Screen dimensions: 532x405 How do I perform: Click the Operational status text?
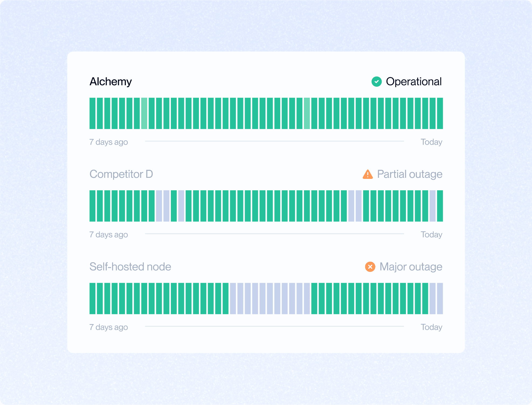coord(414,81)
